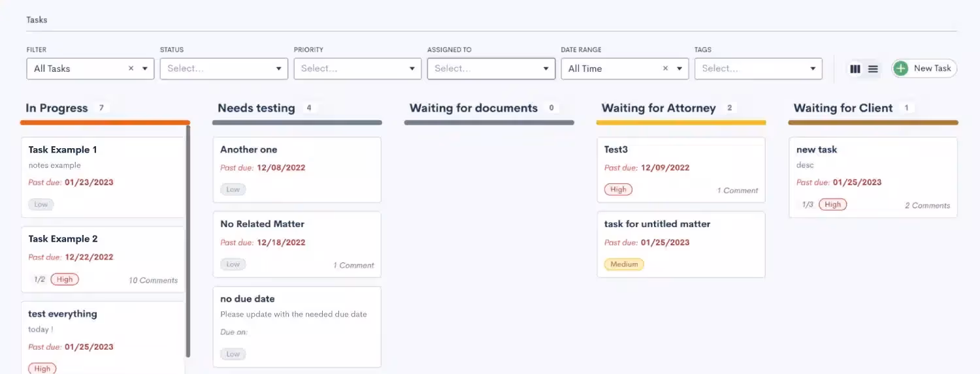980x374 pixels.
Task: Switch to board column view icon
Action: pos(855,69)
